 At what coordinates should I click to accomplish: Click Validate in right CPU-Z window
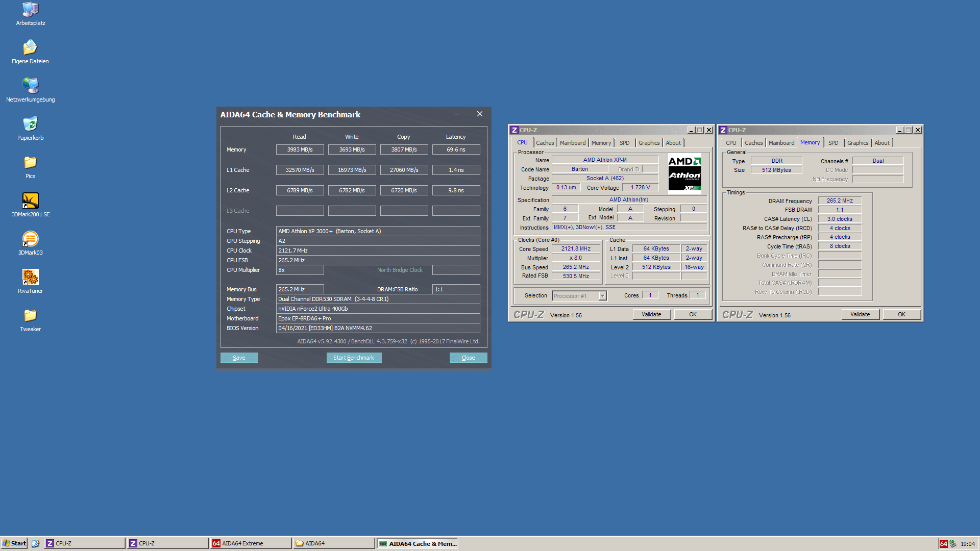click(x=860, y=314)
